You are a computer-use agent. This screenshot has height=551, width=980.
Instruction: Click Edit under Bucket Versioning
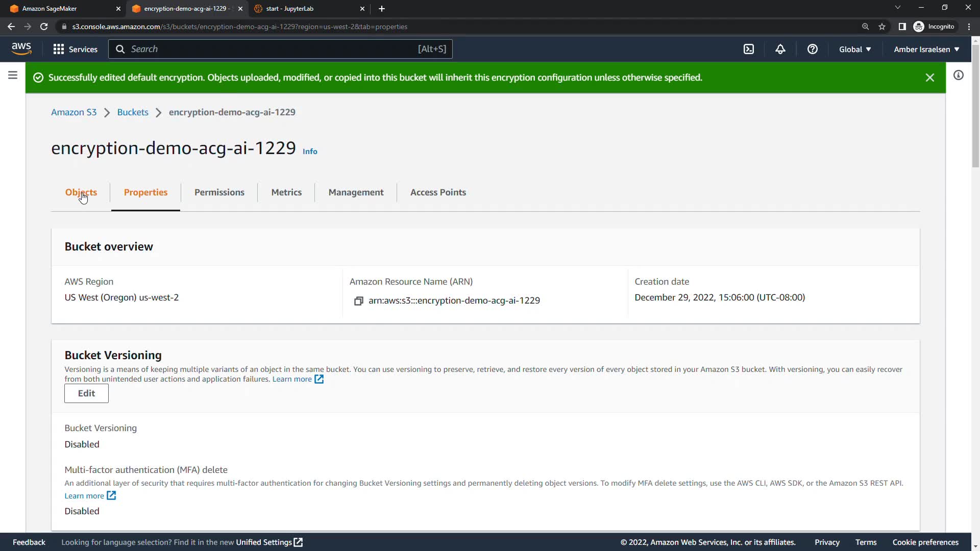[86, 393]
